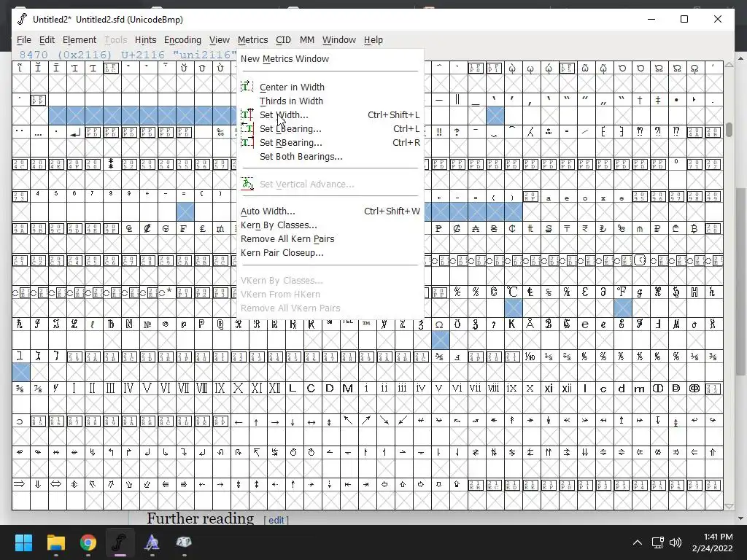The width and height of the screenshot is (747, 560).
Task: Open the View menu
Action: tap(219, 40)
